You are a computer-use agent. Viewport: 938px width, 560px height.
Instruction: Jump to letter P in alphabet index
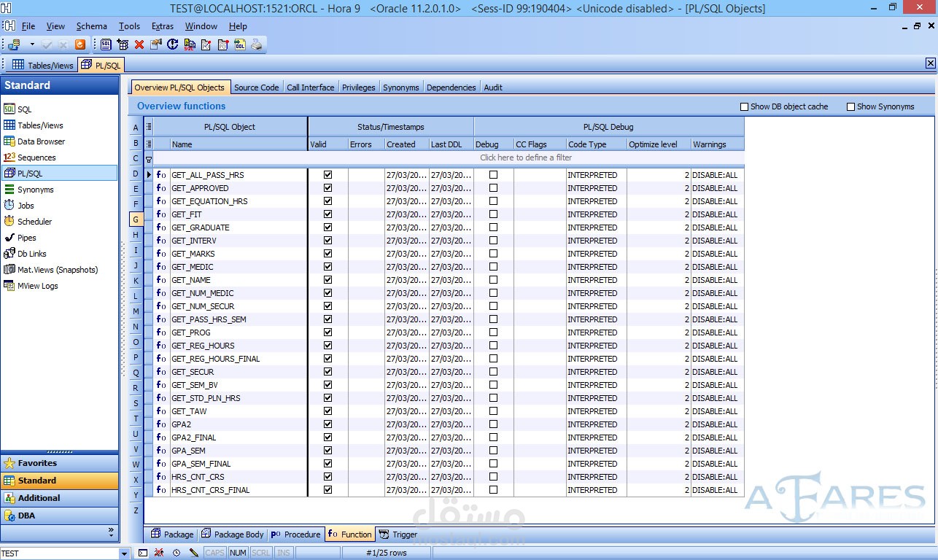point(136,357)
